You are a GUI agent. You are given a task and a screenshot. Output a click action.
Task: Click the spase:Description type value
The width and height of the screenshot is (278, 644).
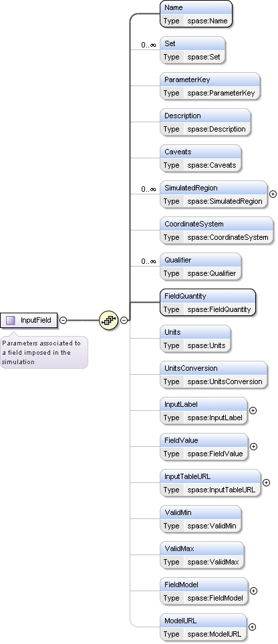pyautogui.click(x=217, y=130)
